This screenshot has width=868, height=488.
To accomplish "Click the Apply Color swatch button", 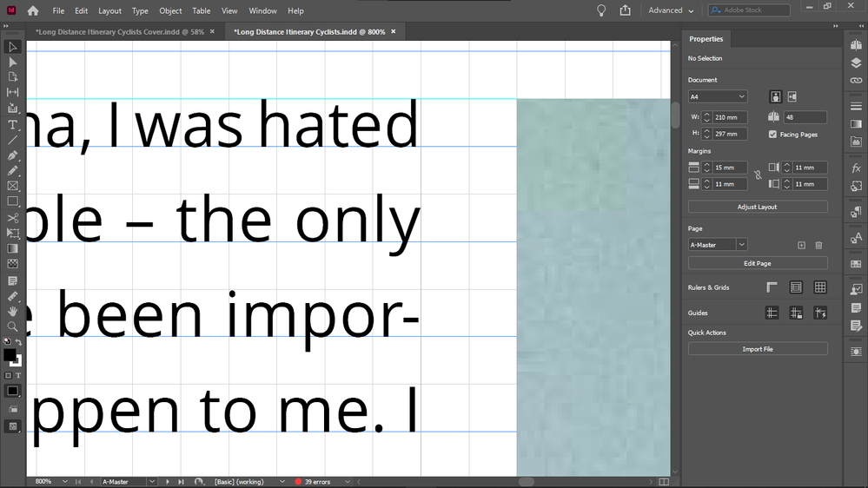I will point(12,391).
